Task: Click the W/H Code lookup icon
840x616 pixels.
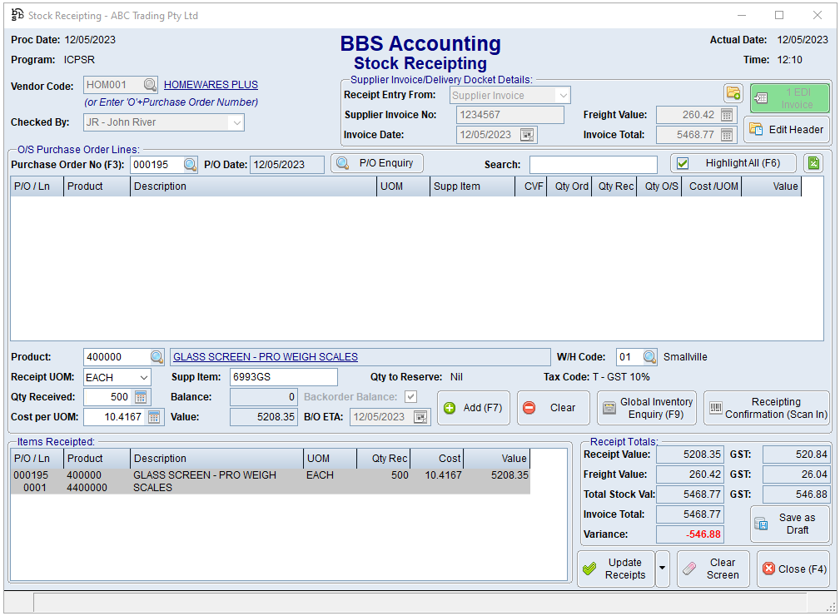Action: coord(649,357)
